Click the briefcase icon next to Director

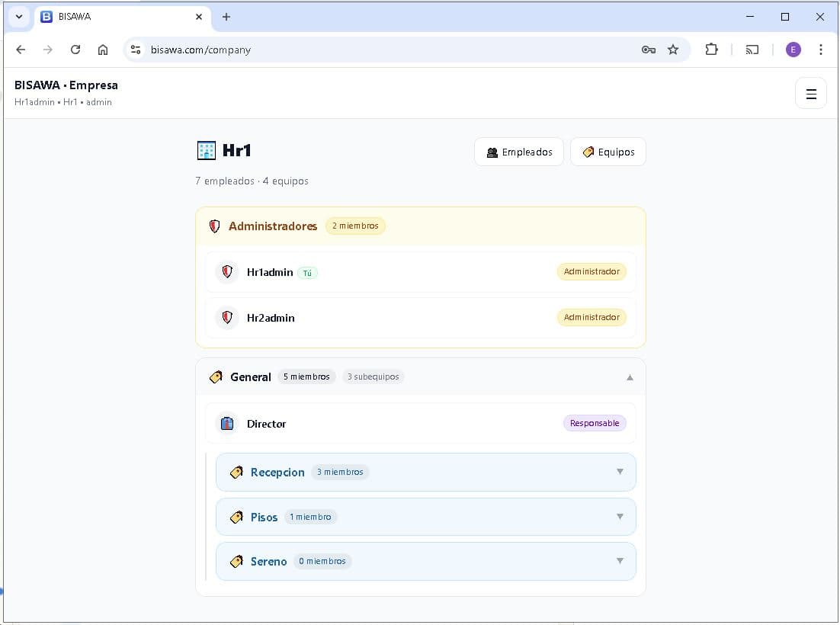tap(226, 423)
